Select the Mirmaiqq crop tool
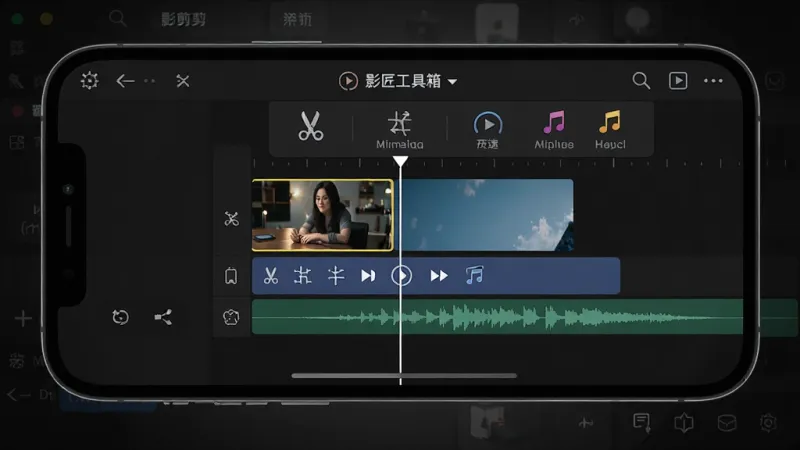The image size is (800, 450). 399,130
